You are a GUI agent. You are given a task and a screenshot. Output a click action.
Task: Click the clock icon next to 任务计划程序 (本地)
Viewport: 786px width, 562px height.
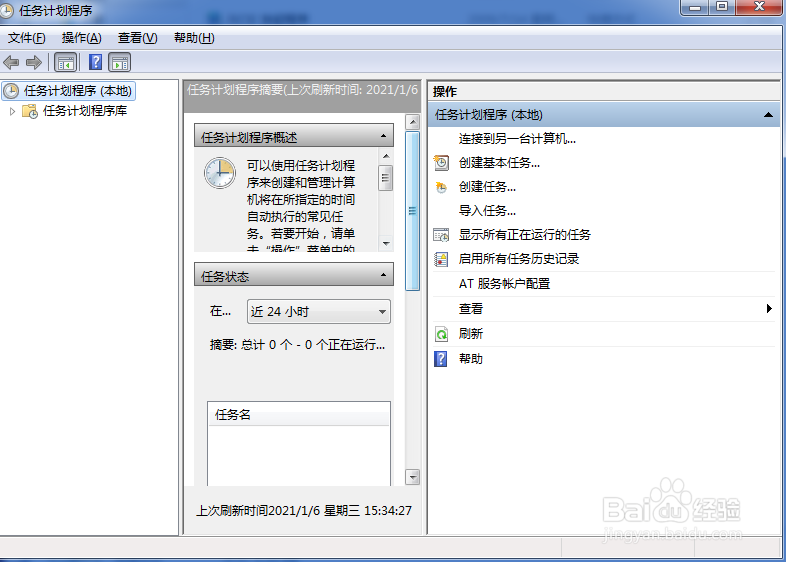click(11, 91)
